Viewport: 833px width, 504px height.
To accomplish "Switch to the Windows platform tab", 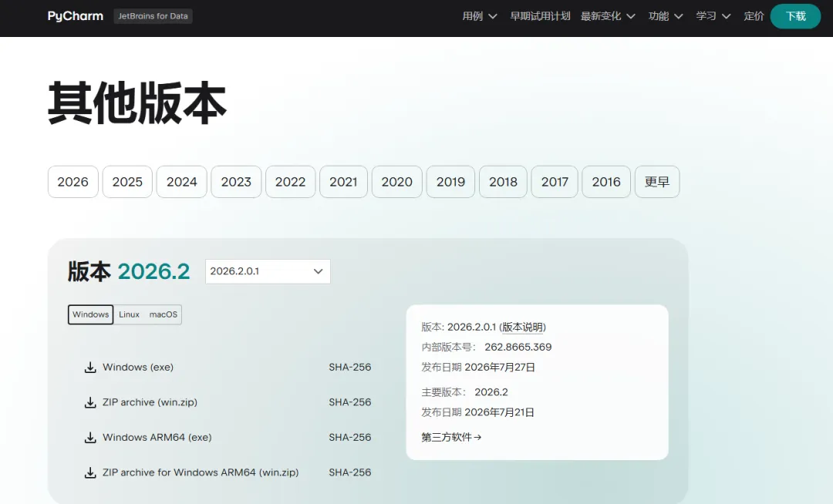I will tap(91, 314).
